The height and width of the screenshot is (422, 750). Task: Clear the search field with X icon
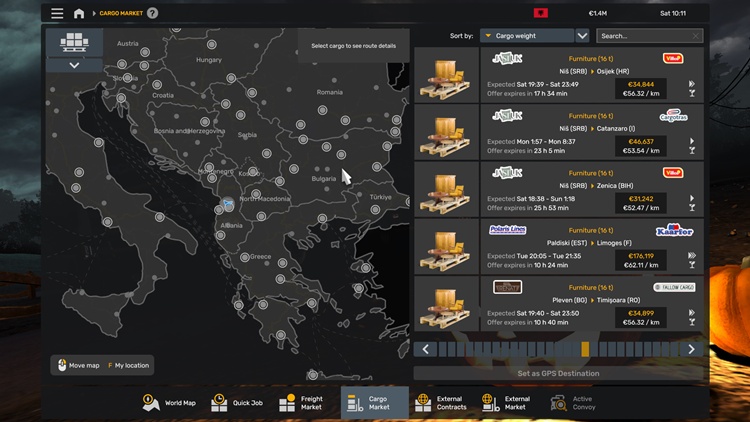pyautogui.click(x=696, y=36)
